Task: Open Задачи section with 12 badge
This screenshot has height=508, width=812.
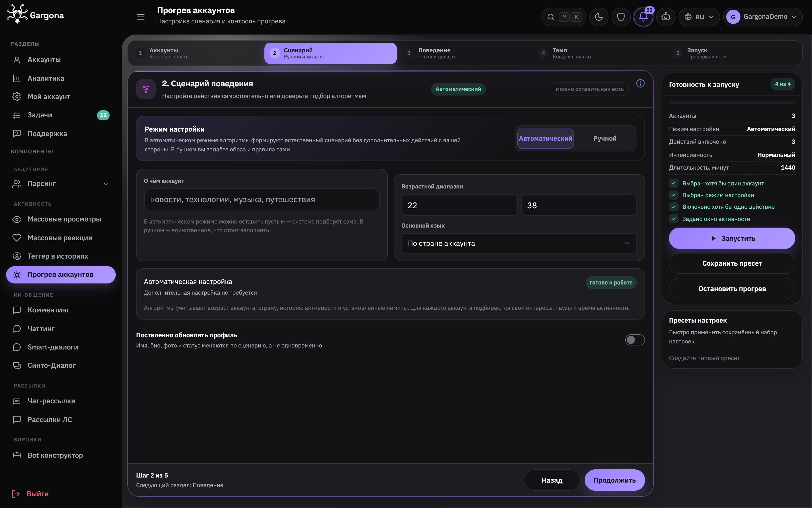Action: pyautogui.click(x=61, y=115)
